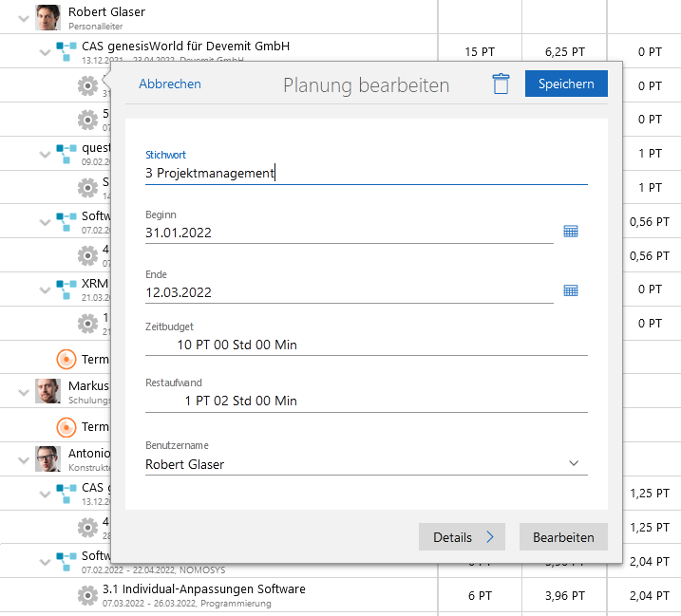681x616 pixels.
Task: Open calendar picker for Beginn date
Action: (571, 232)
